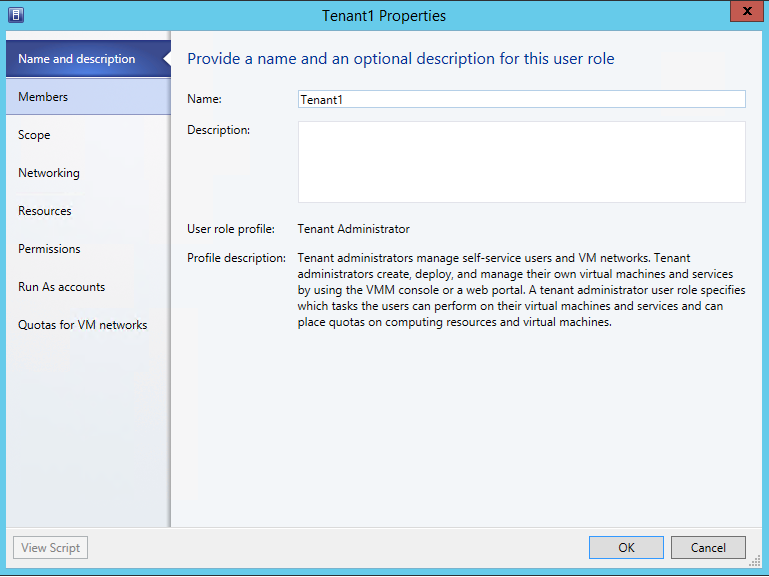Image resolution: width=769 pixels, height=577 pixels.
Task: Click the Tenant Administrator profile value
Action: 353,229
